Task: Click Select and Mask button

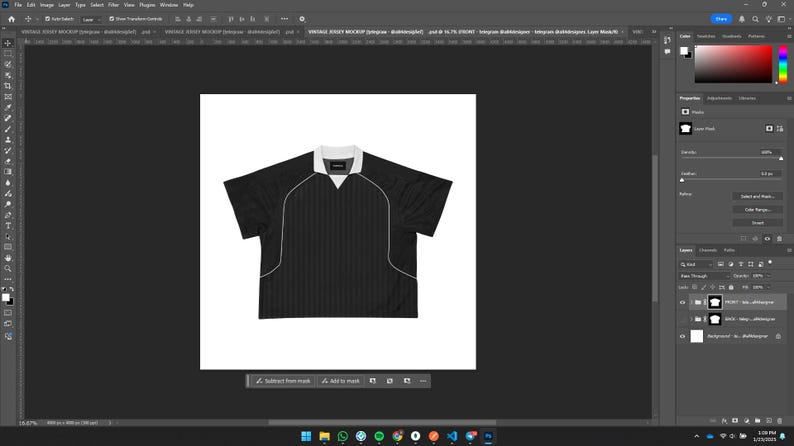Action: click(757, 196)
